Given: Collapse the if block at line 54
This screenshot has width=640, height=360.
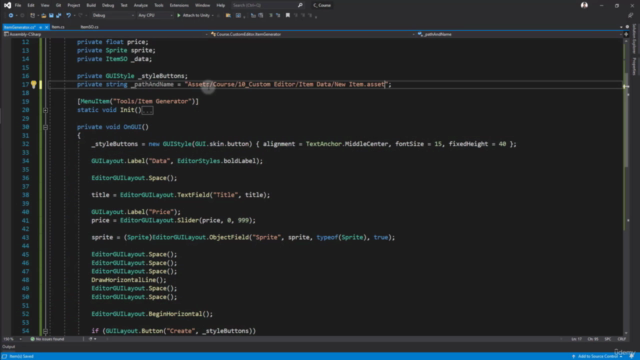Looking at the screenshot, I should pos(45,331).
